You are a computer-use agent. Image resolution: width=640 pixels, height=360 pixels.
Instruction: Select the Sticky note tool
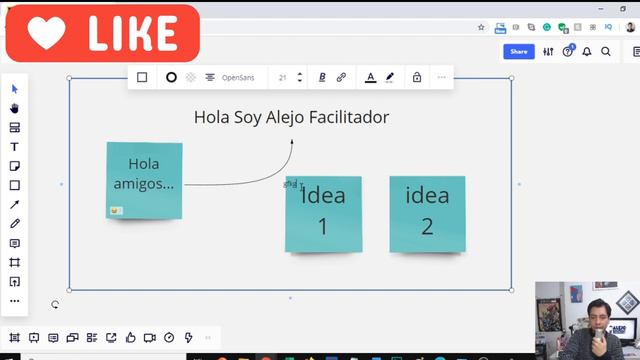click(15, 166)
